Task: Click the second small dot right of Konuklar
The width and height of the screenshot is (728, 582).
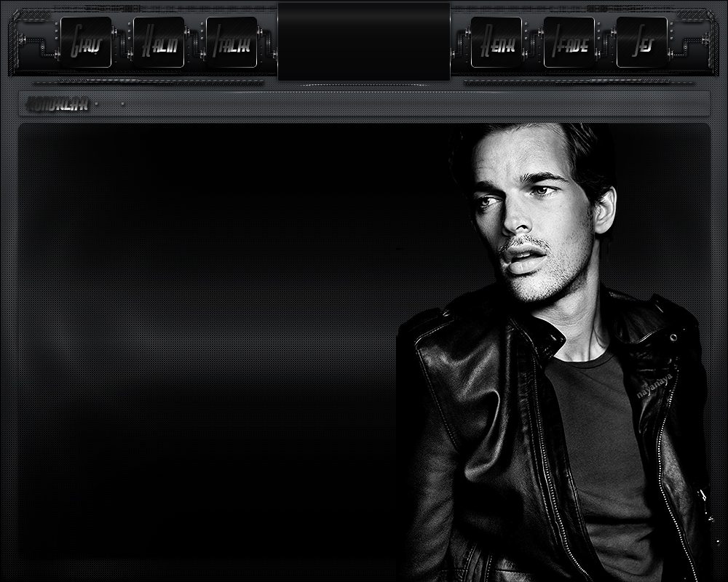Action: coord(122,104)
